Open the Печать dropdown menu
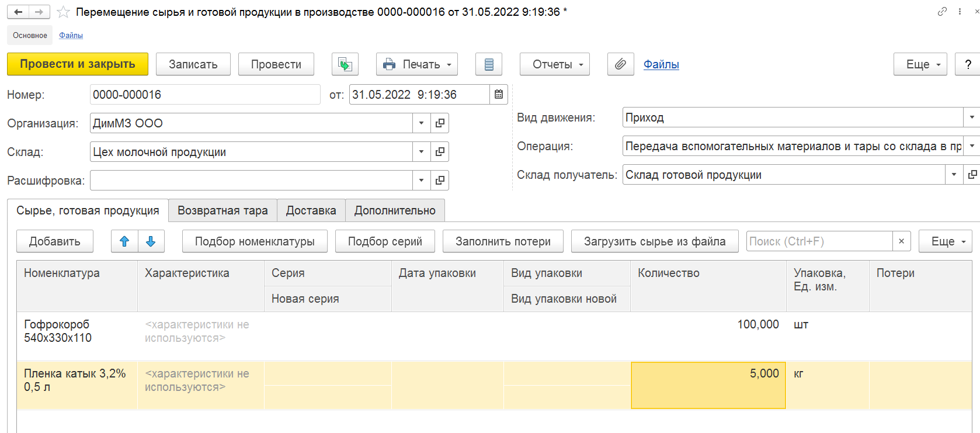 pos(417,64)
